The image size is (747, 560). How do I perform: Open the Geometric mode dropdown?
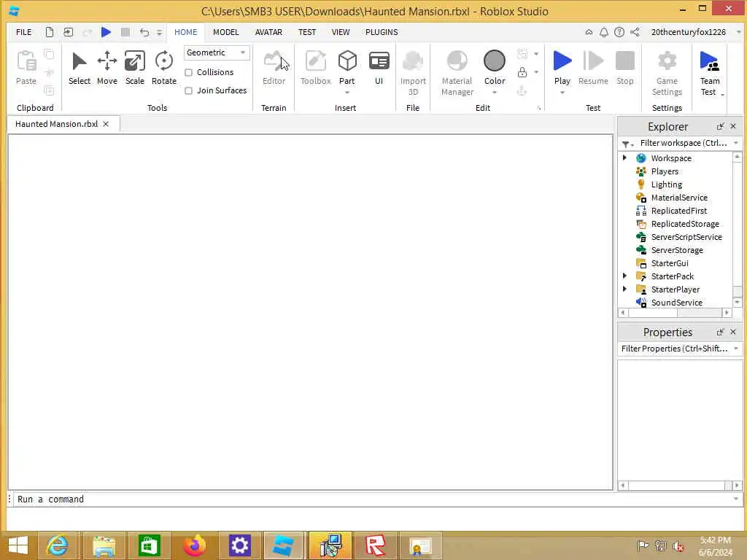pyautogui.click(x=217, y=52)
